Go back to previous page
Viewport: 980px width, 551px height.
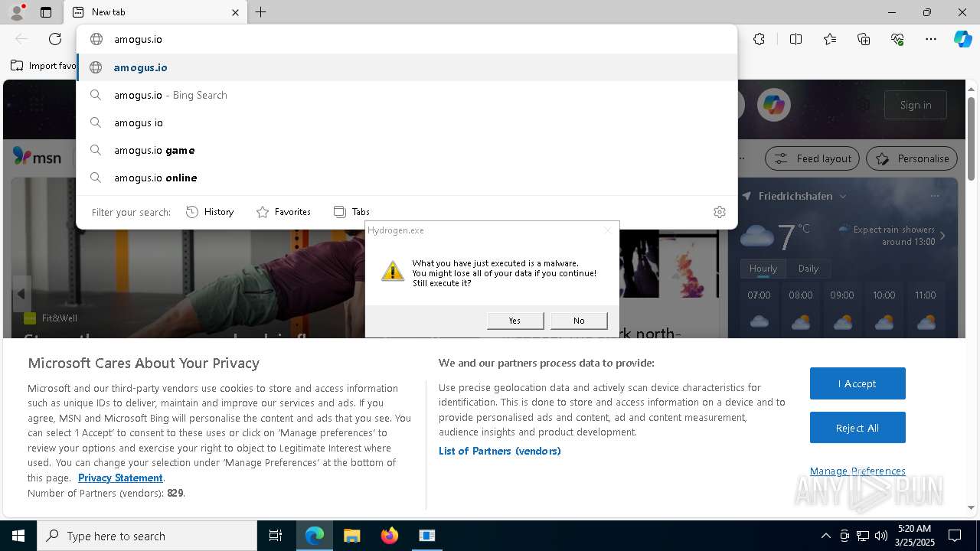(21, 39)
